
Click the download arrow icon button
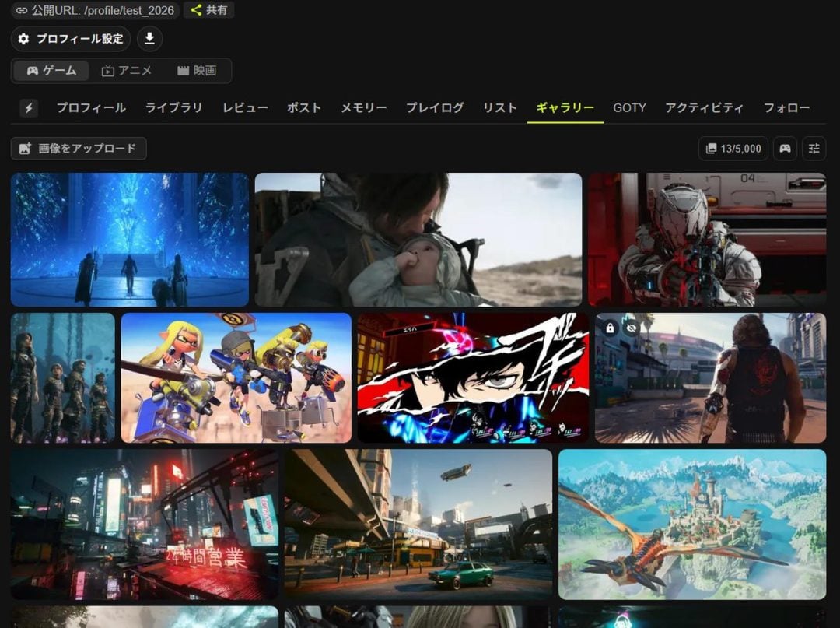(x=149, y=39)
